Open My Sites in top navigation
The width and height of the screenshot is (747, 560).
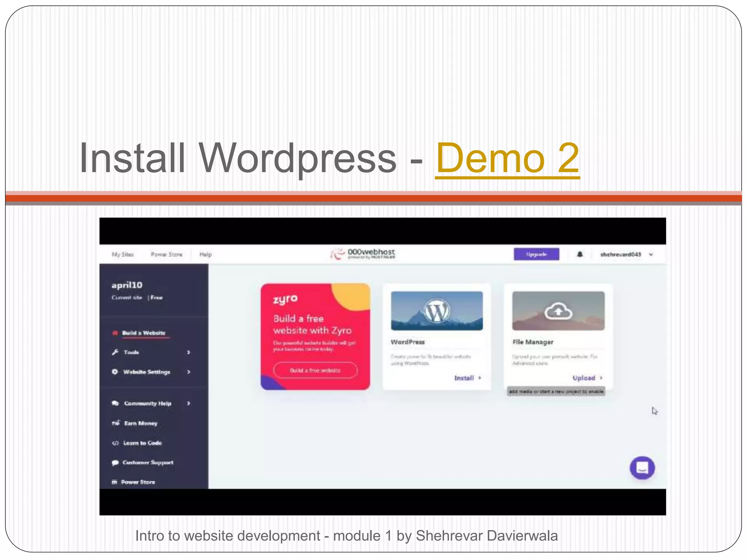click(123, 254)
